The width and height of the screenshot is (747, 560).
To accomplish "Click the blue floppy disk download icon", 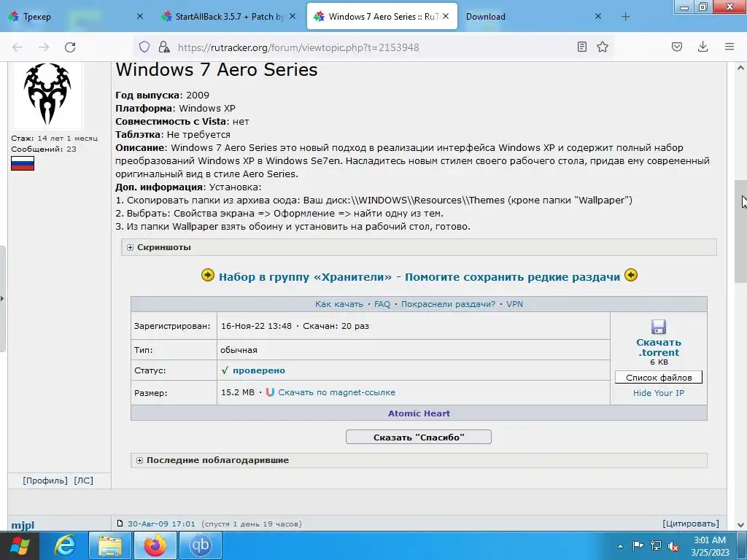I will click(659, 327).
